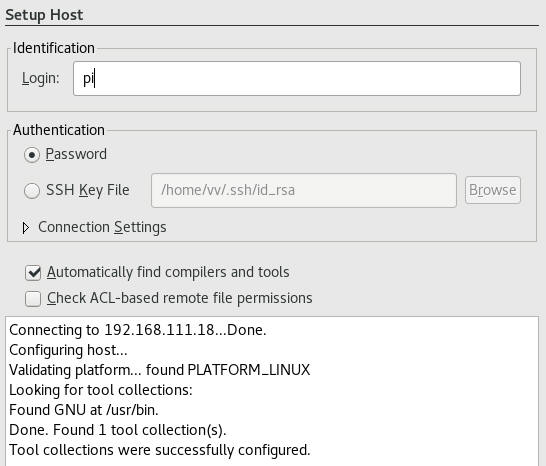The width and height of the screenshot is (546, 466).
Task: Click the 'Connecting to 192.168.111.18...Done.' log line
Action: (x=138, y=330)
